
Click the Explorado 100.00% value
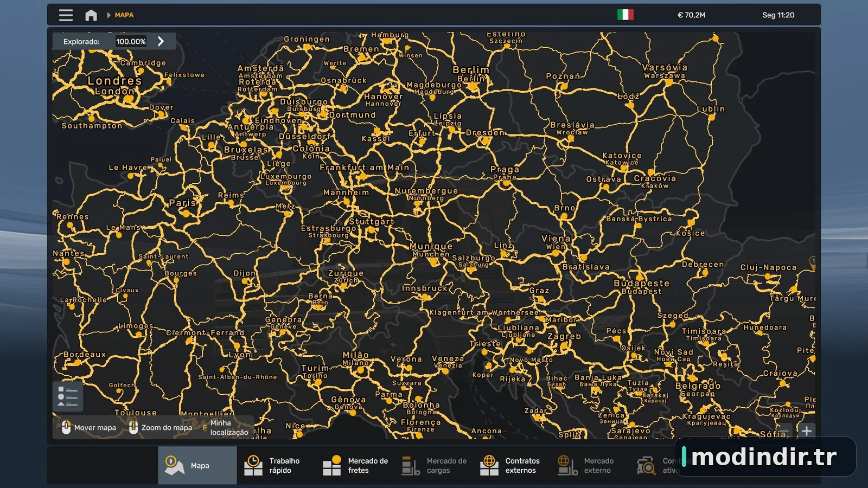[131, 41]
